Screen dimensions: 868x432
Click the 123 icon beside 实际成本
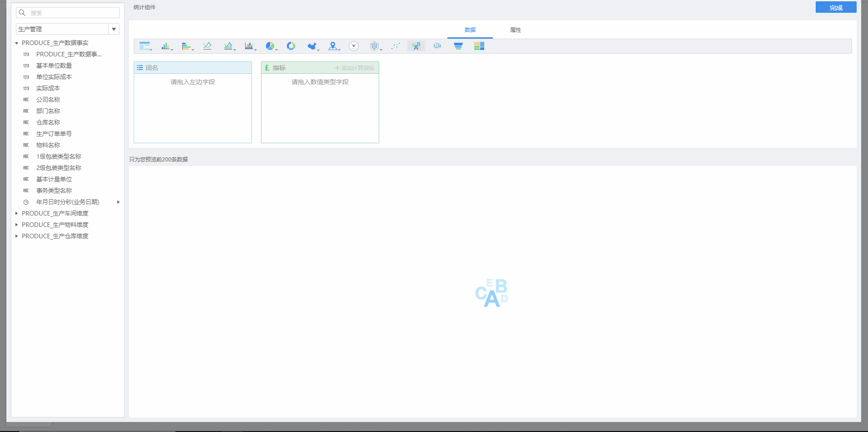[x=26, y=89]
